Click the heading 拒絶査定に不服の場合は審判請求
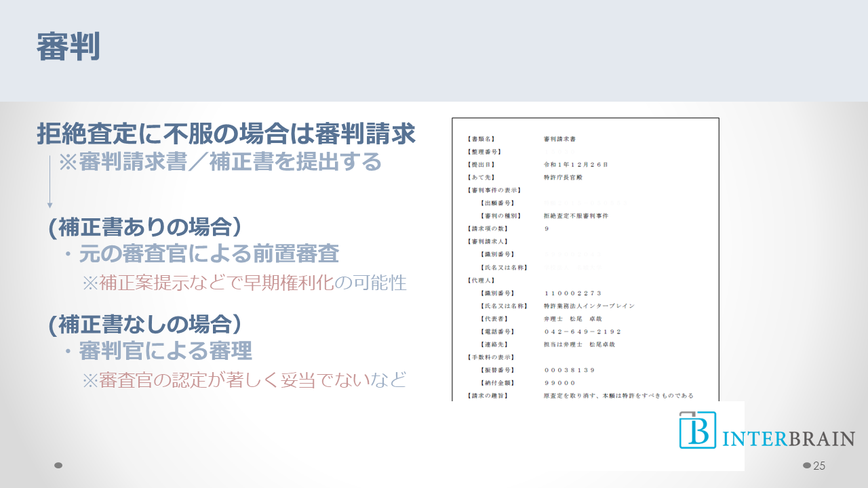This screenshot has width=868, height=488. 226,134
